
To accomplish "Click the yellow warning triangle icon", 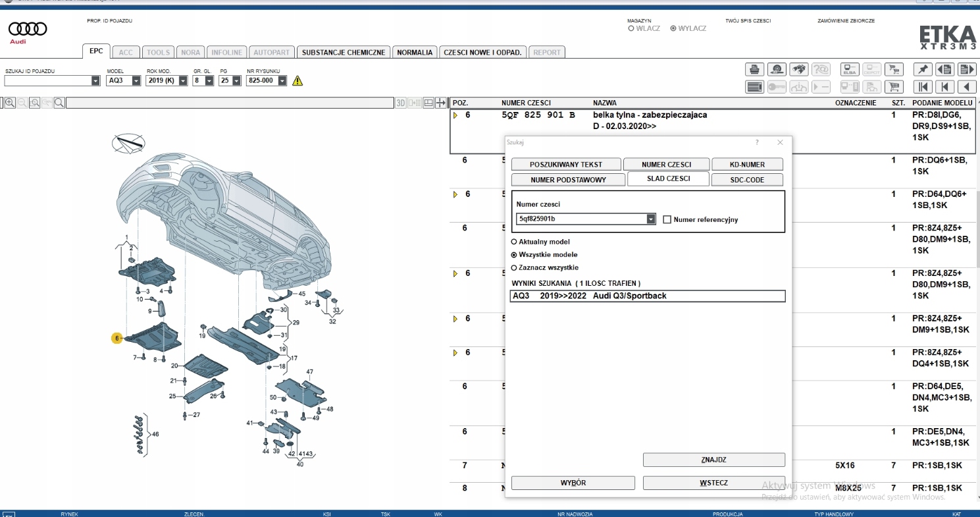I will click(297, 81).
